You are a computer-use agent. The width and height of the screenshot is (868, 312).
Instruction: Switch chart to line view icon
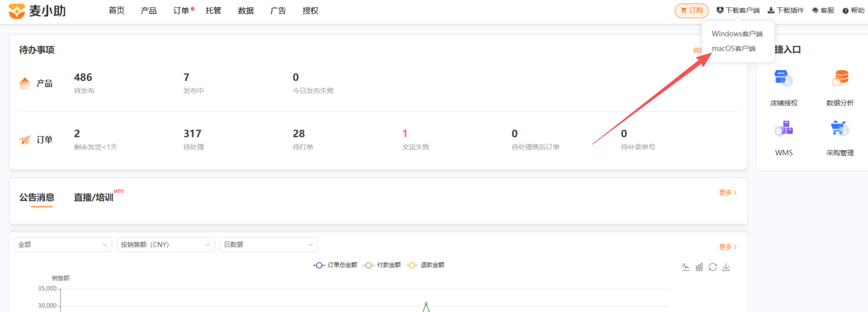(x=686, y=267)
